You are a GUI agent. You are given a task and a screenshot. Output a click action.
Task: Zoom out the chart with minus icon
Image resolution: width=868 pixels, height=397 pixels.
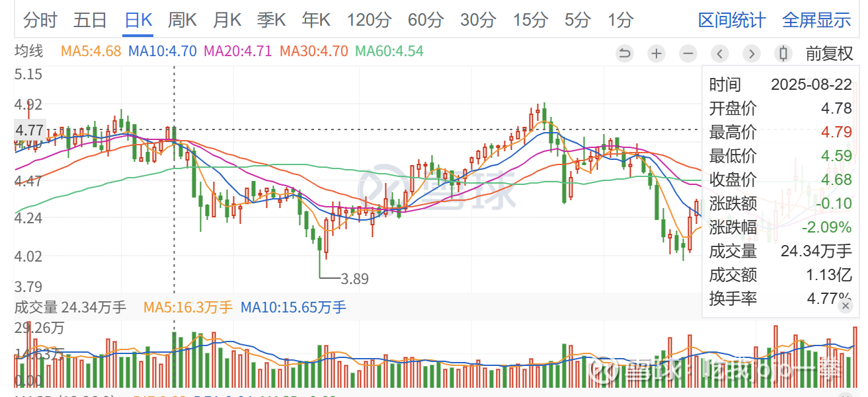(688, 54)
